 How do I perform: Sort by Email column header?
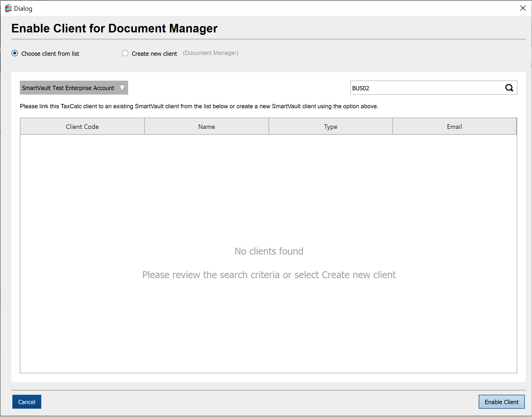[x=455, y=126]
